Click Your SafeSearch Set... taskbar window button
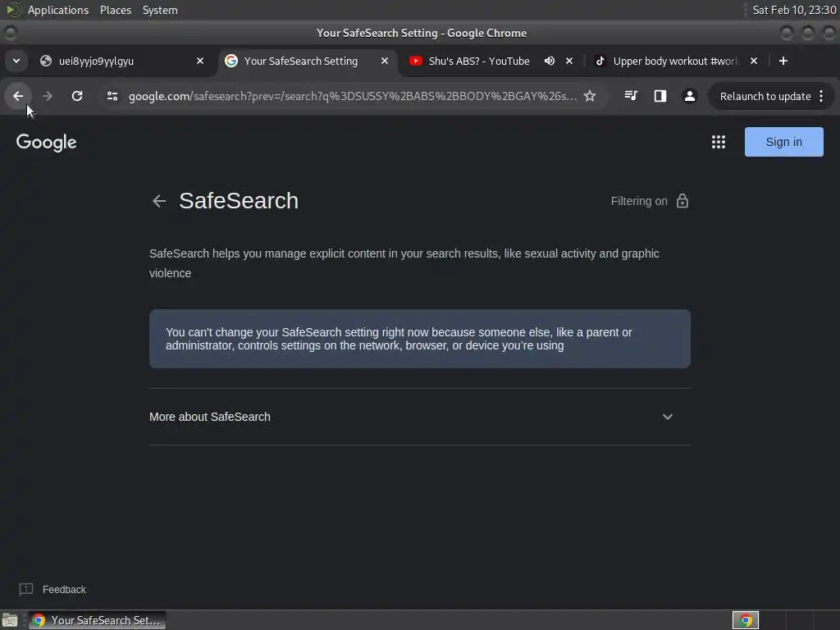840x630 pixels. tap(97, 620)
